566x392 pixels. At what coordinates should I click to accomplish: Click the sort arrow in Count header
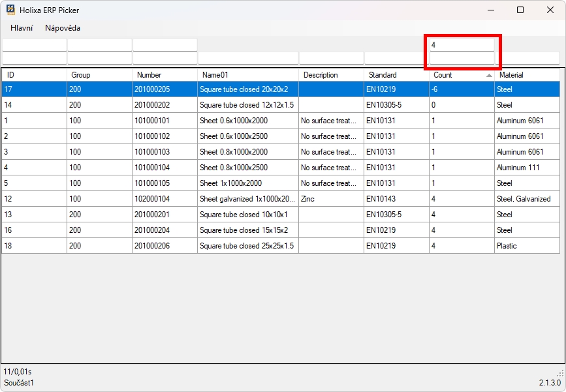(489, 75)
